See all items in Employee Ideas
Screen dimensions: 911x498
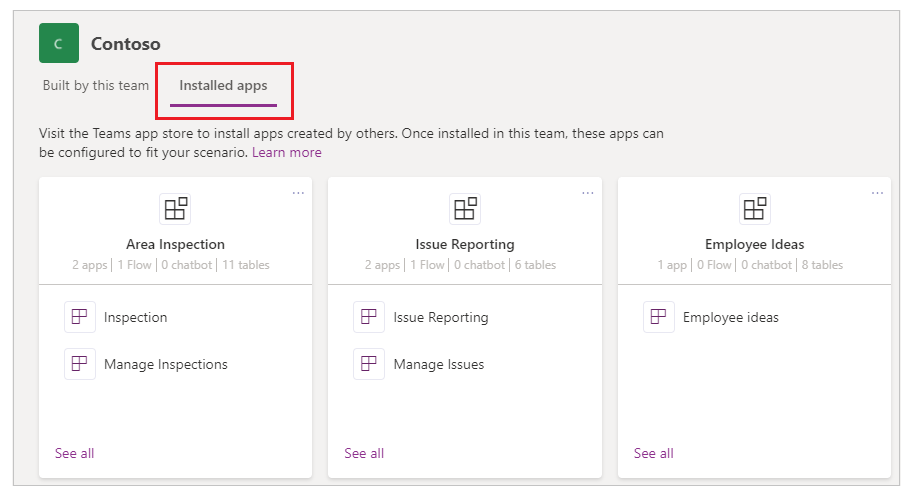tap(654, 453)
